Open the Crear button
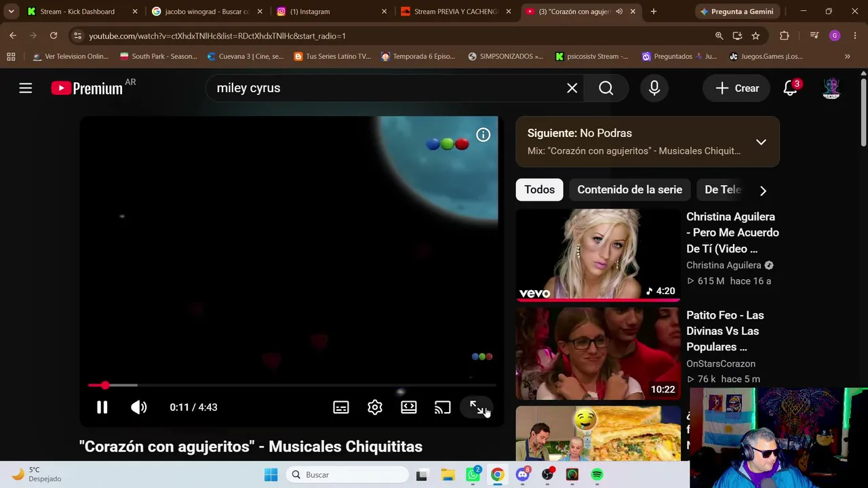 (737, 88)
